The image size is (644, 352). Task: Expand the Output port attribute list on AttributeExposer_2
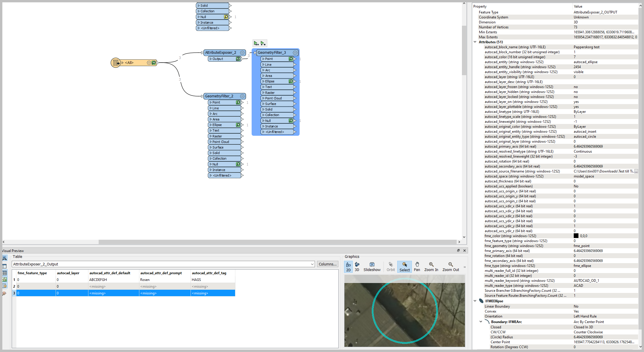point(211,59)
